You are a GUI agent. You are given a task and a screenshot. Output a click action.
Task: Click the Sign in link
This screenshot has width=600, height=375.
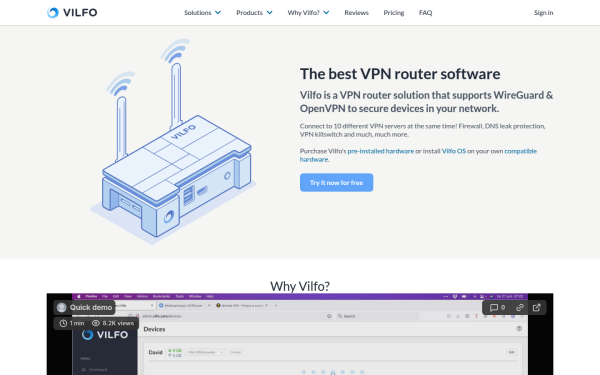coord(543,13)
